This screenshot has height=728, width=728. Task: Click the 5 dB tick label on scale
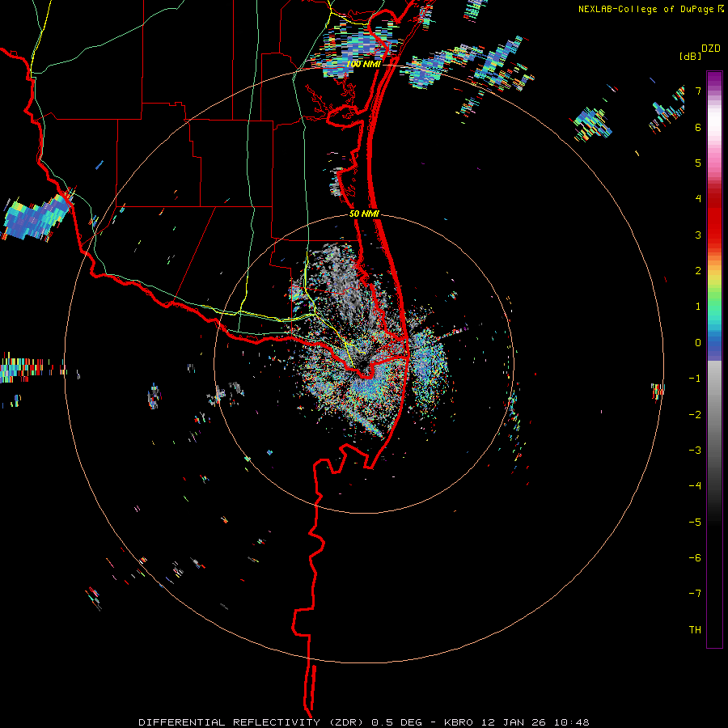(698, 163)
